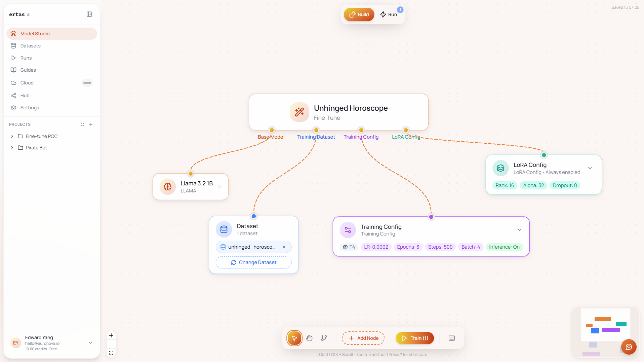Click the Epochs: 3 chip

click(408, 247)
